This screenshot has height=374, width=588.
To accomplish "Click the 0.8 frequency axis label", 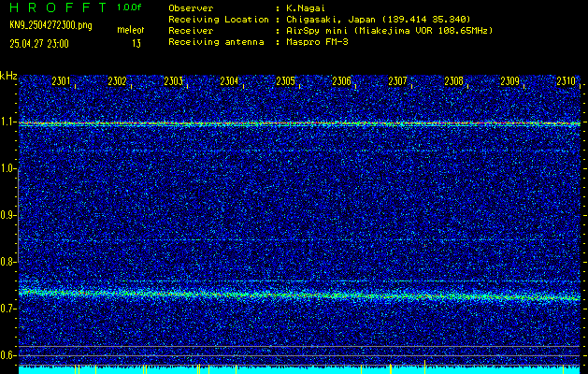I will [x=7, y=262].
